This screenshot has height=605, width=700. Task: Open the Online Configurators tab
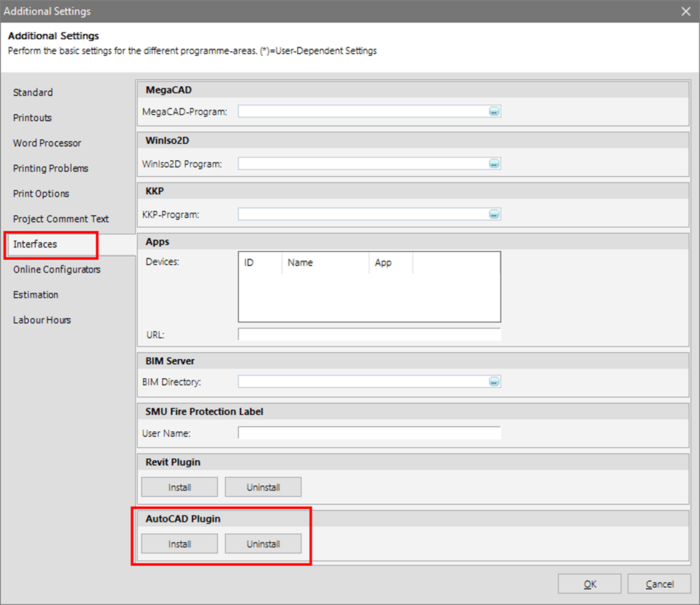pyautogui.click(x=57, y=270)
